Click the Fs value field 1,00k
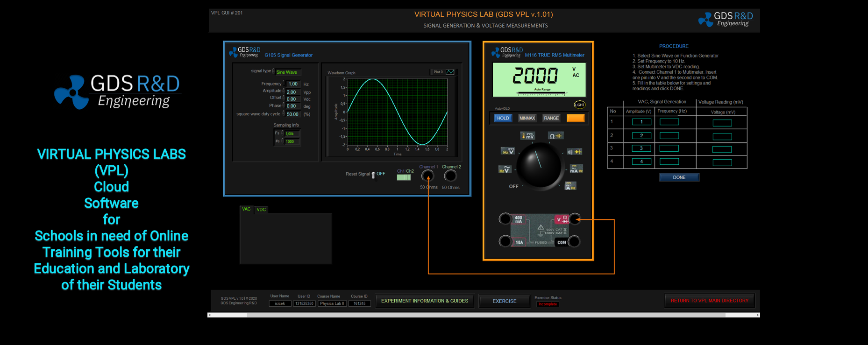This screenshot has width=868, height=345. [292, 134]
